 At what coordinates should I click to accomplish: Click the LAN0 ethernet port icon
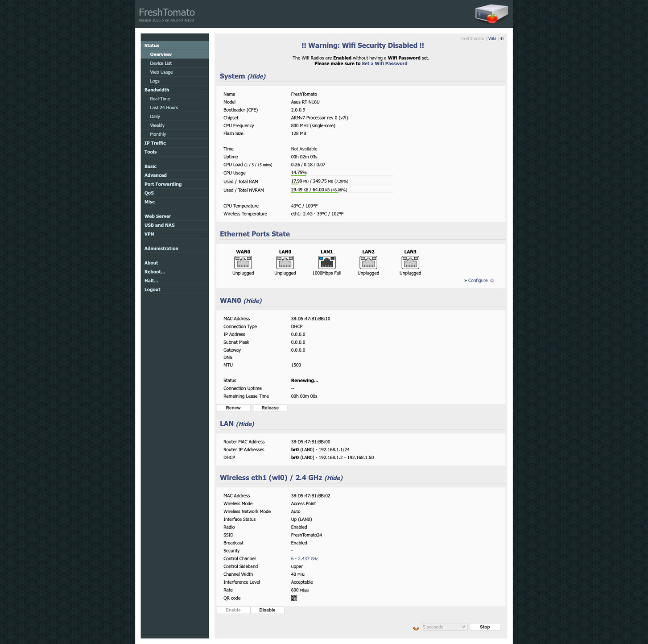285,262
